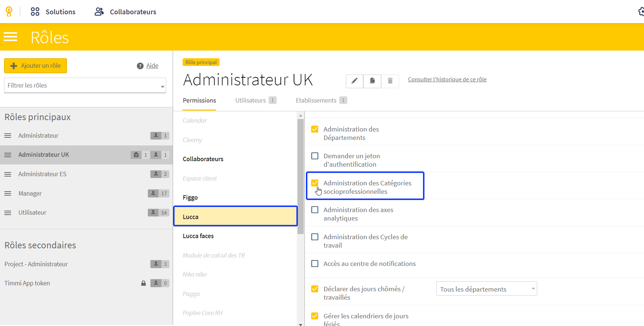644x326 pixels.
Task: Switch to the Utilisateurs tab
Action: tap(256, 100)
